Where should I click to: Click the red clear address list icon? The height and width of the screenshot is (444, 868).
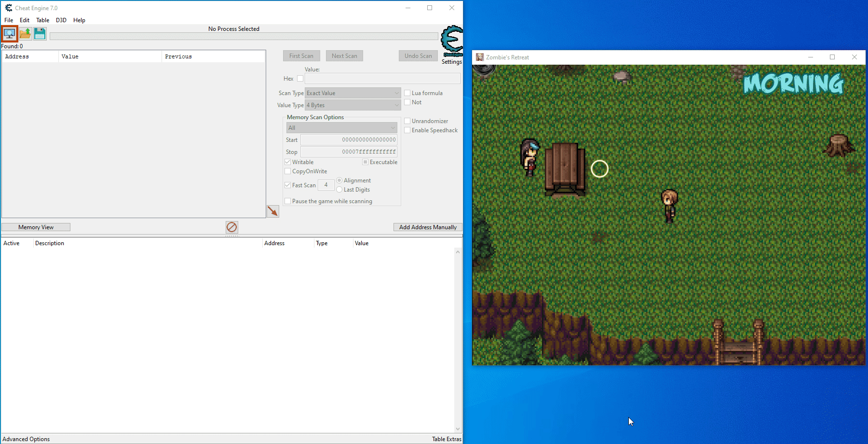(x=232, y=227)
